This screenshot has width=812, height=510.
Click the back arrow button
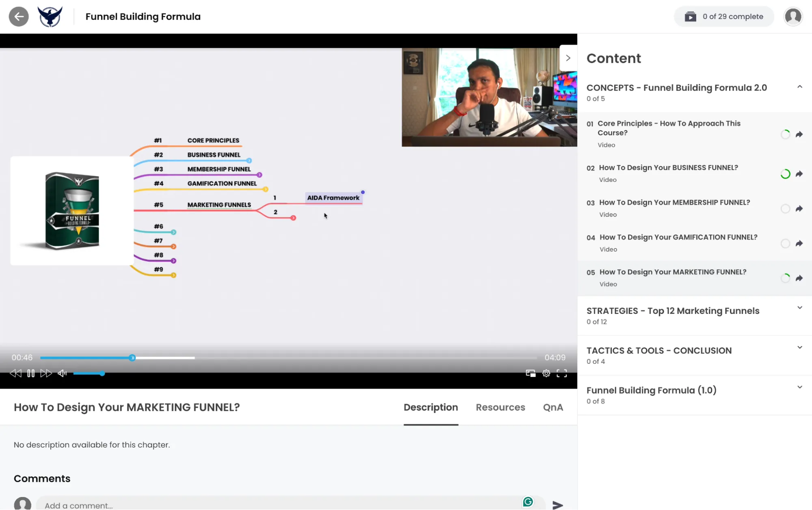pos(19,17)
